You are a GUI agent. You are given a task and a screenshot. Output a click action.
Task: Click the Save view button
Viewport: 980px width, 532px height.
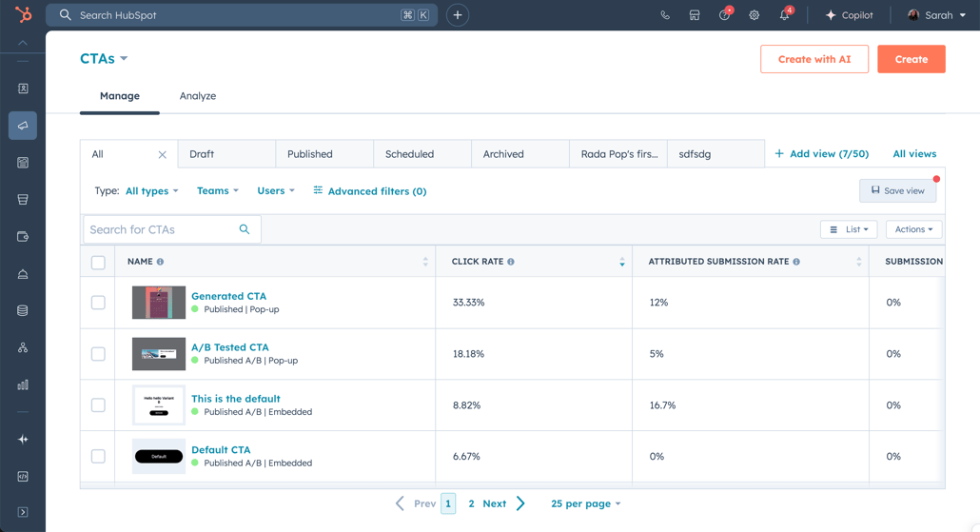[897, 190]
